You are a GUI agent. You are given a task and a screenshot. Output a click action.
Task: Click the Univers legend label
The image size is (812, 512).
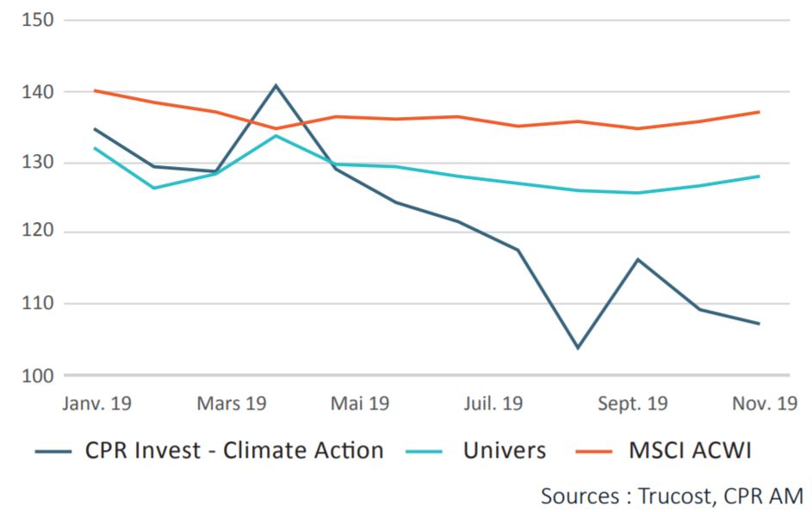(504, 450)
